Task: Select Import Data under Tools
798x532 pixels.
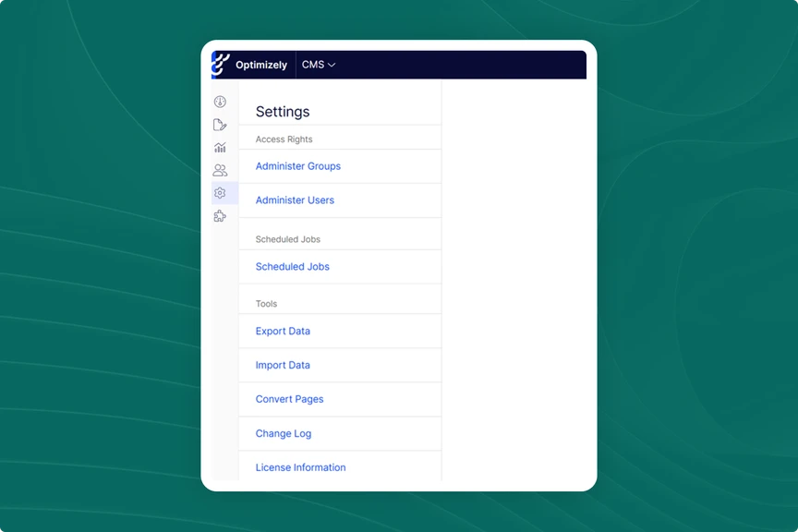Action: click(283, 366)
